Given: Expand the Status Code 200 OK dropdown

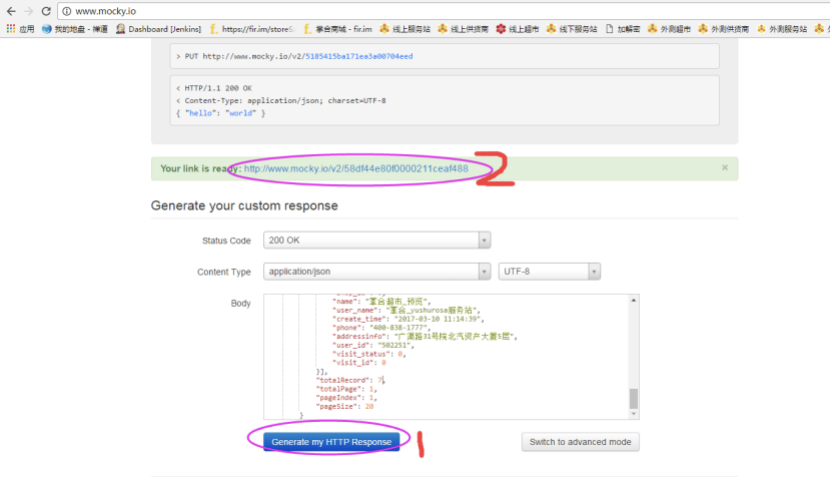Looking at the screenshot, I should point(377,240).
